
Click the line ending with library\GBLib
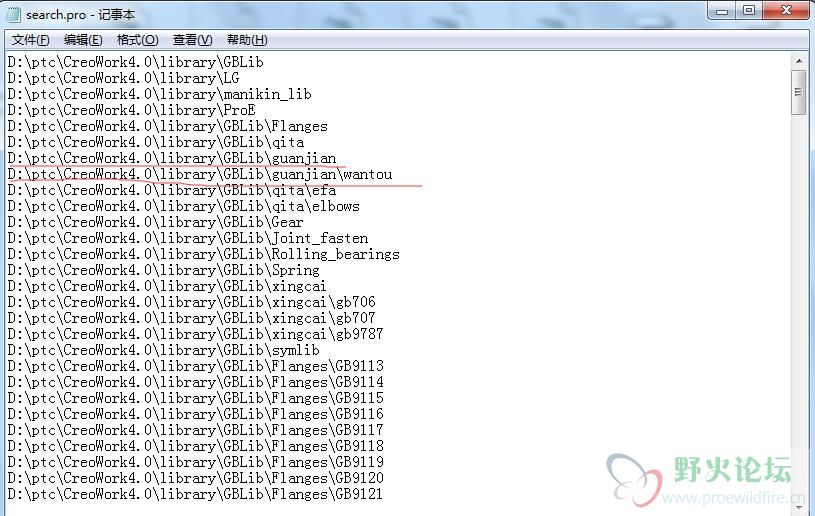tap(135, 62)
